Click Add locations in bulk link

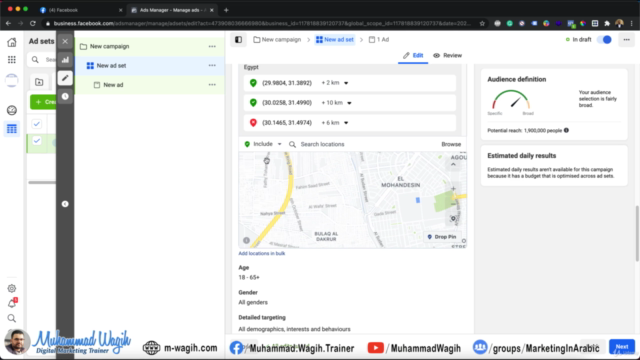click(262, 253)
